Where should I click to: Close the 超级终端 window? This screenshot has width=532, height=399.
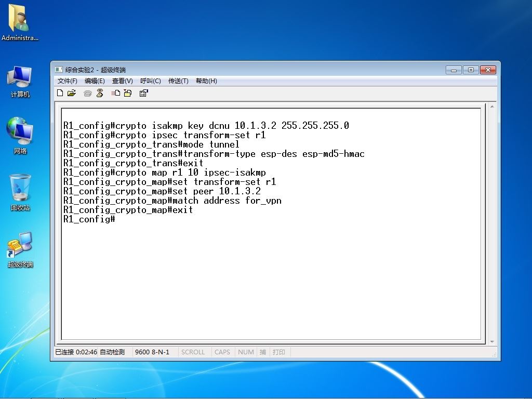[488, 70]
